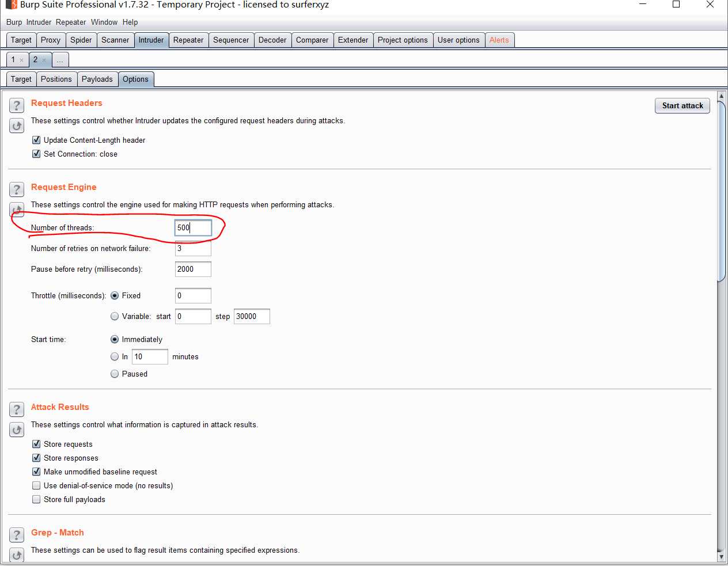Open help for Request Headers section
Screen dimensions: 728x566
[x=17, y=105]
